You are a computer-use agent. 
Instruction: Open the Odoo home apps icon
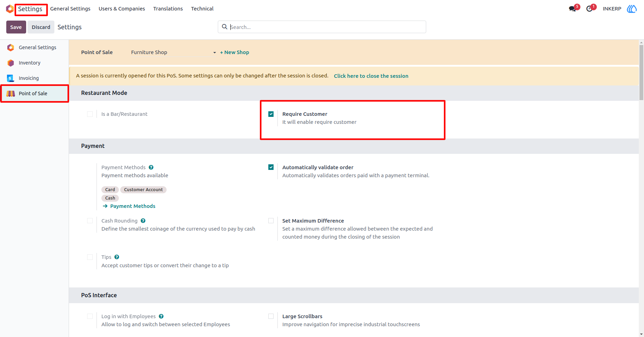[x=10, y=9]
